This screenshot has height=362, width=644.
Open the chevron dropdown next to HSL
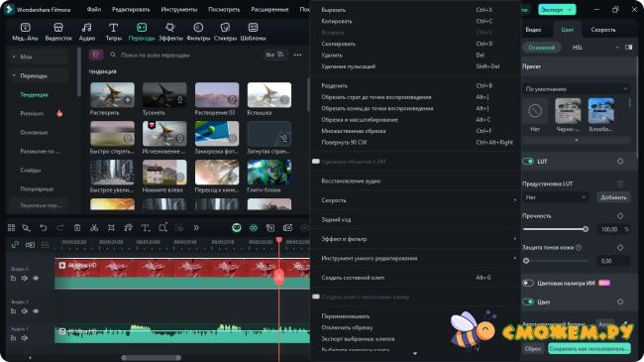pos(617,48)
